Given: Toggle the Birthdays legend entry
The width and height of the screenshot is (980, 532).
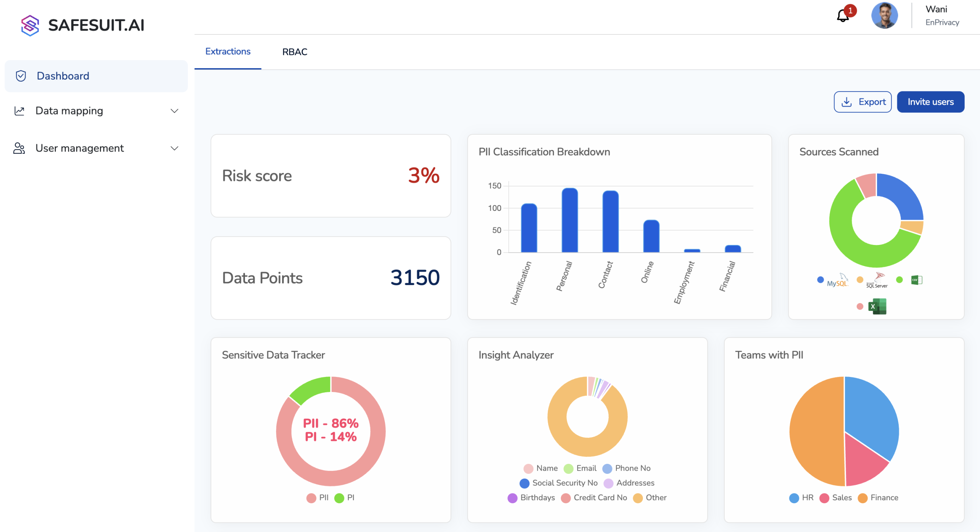Looking at the screenshot, I should tap(531, 498).
